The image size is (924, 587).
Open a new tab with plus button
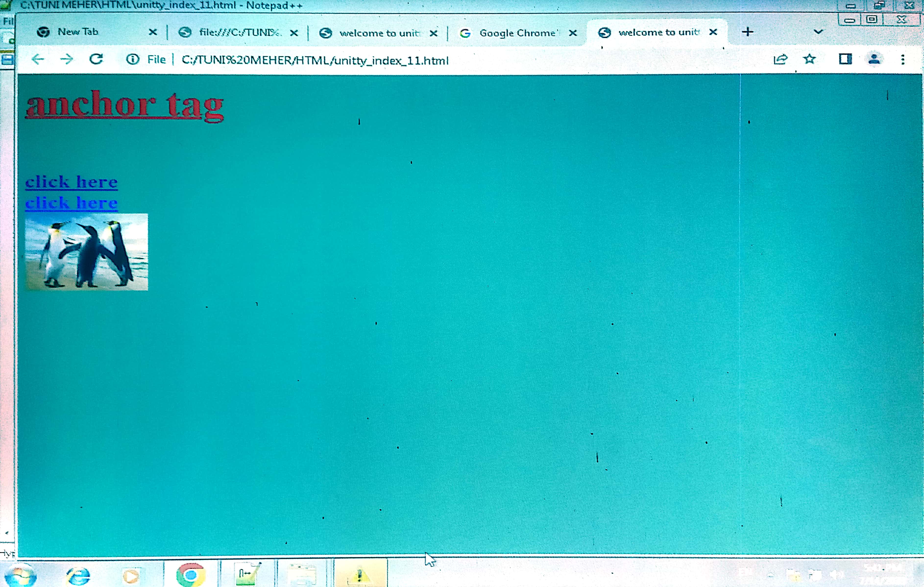747,32
